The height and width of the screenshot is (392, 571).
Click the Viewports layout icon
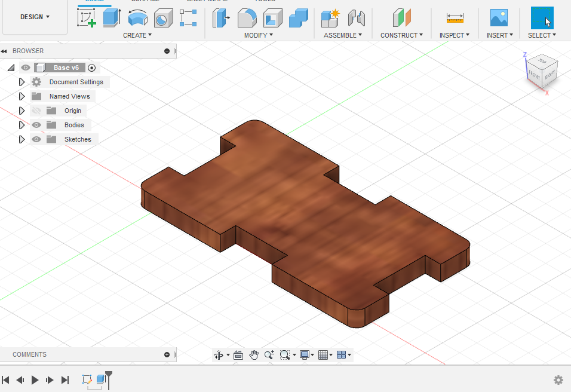pos(341,355)
